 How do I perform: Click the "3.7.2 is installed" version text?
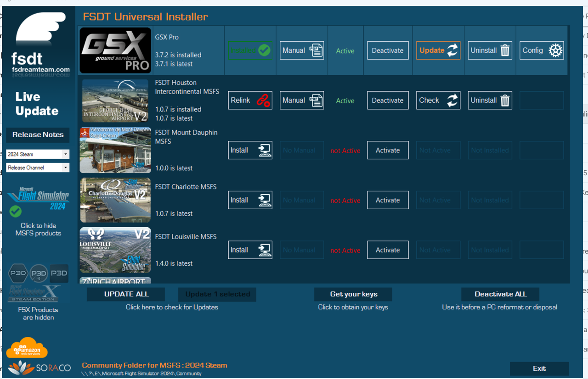coord(178,55)
